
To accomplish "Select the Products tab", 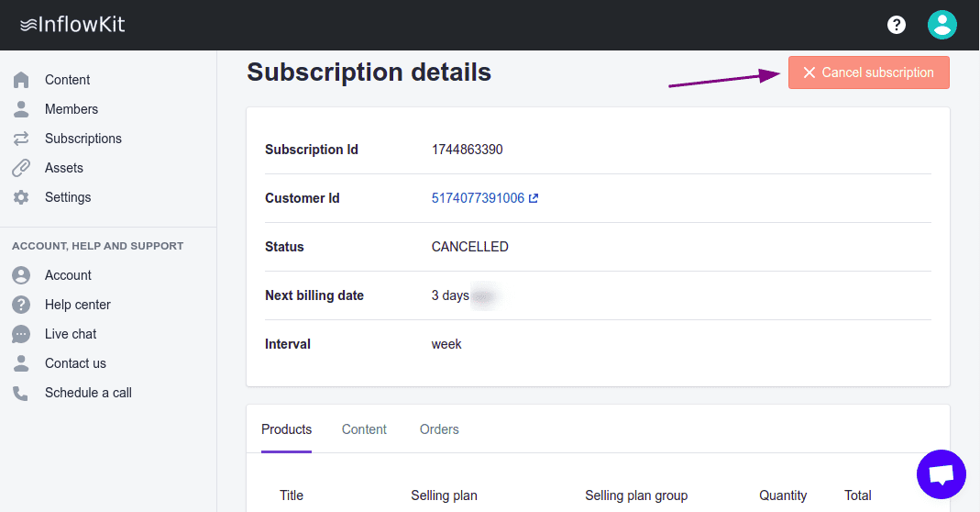I will [286, 429].
